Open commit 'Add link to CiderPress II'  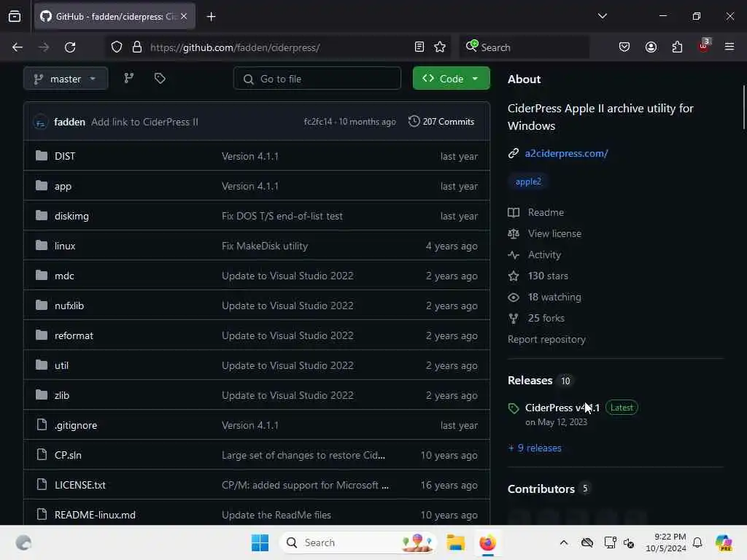(x=144, y=122)
